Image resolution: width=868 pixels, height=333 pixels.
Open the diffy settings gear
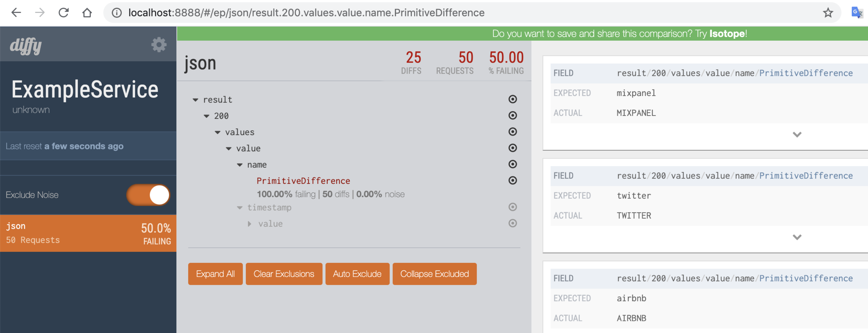tap(159, 44)
